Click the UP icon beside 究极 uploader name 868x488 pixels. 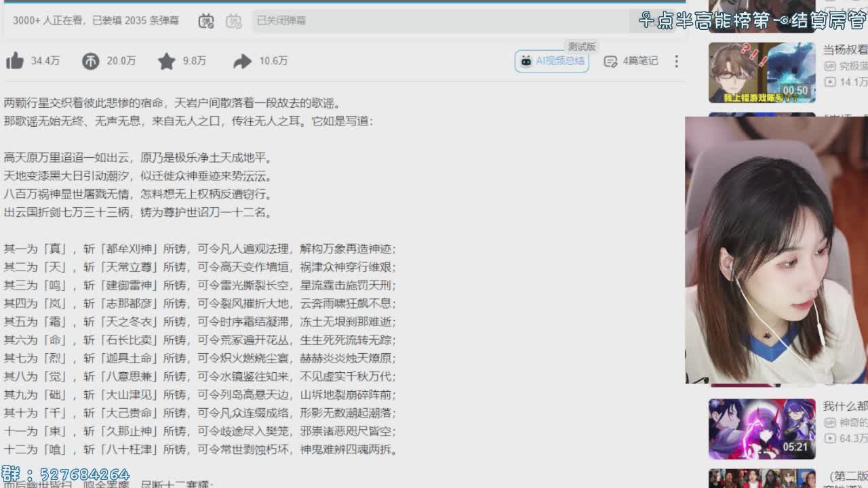point(829,66)
